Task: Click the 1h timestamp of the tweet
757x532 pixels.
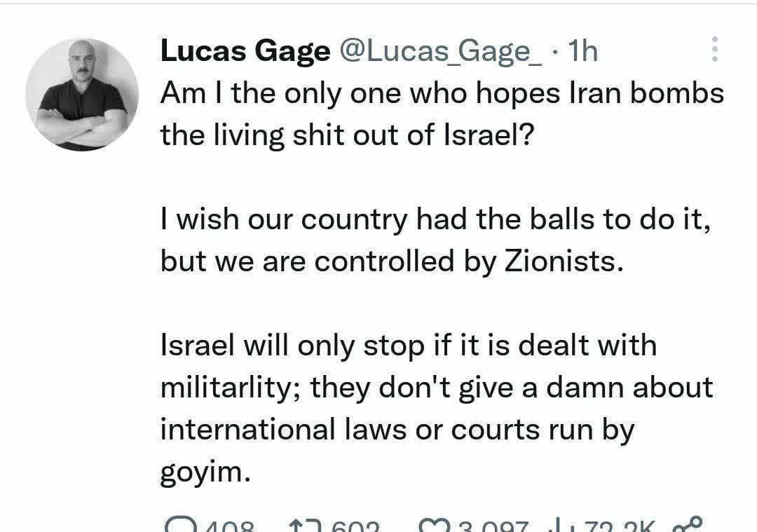Action: pyautogui.click(x=583, y=50)
